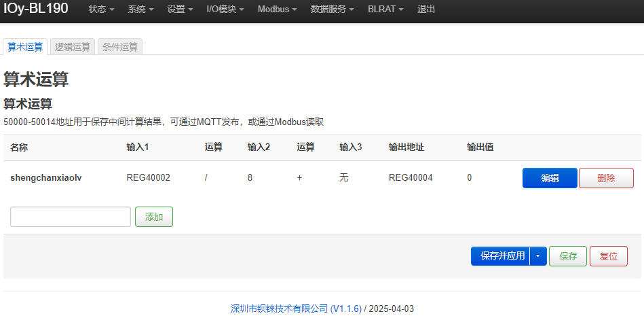The width and height of the screenshot is (644, 318).
Task: Click the 输入1 column header
Action: (x=138, y=147)
